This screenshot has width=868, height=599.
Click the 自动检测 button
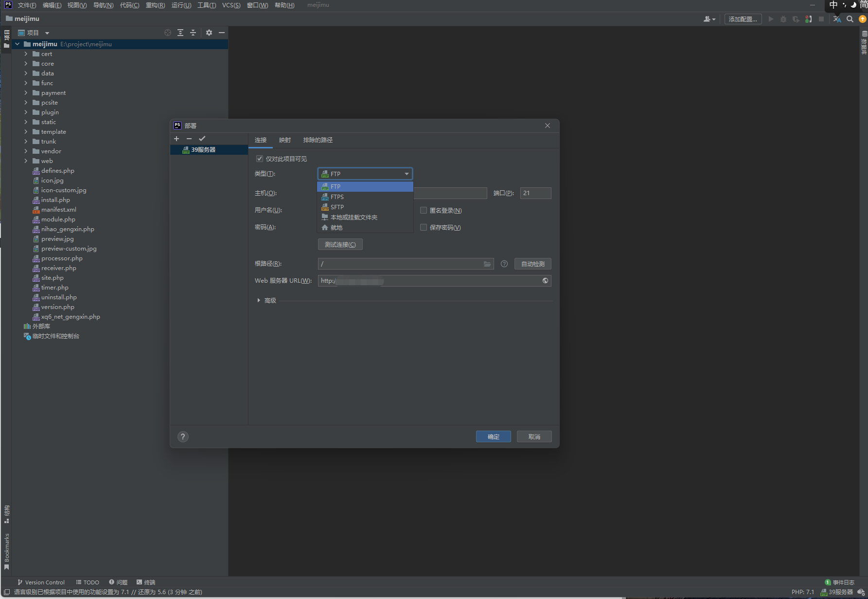tap(533, 264)
